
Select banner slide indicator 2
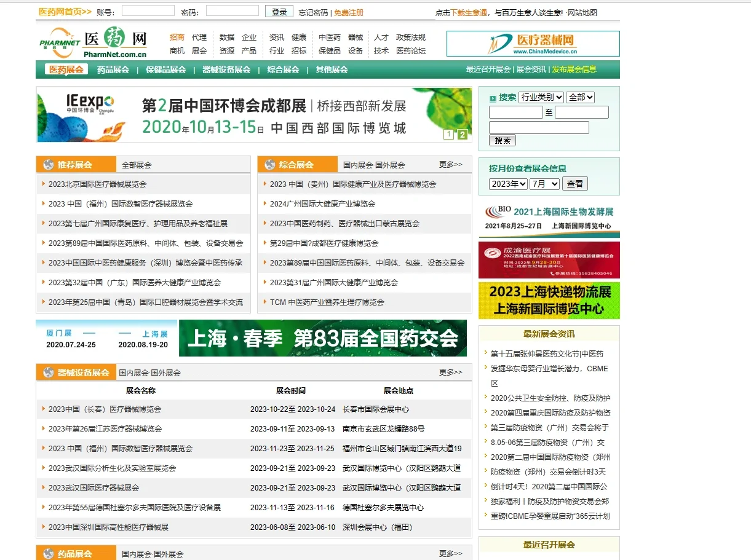(x=462, y=134)
